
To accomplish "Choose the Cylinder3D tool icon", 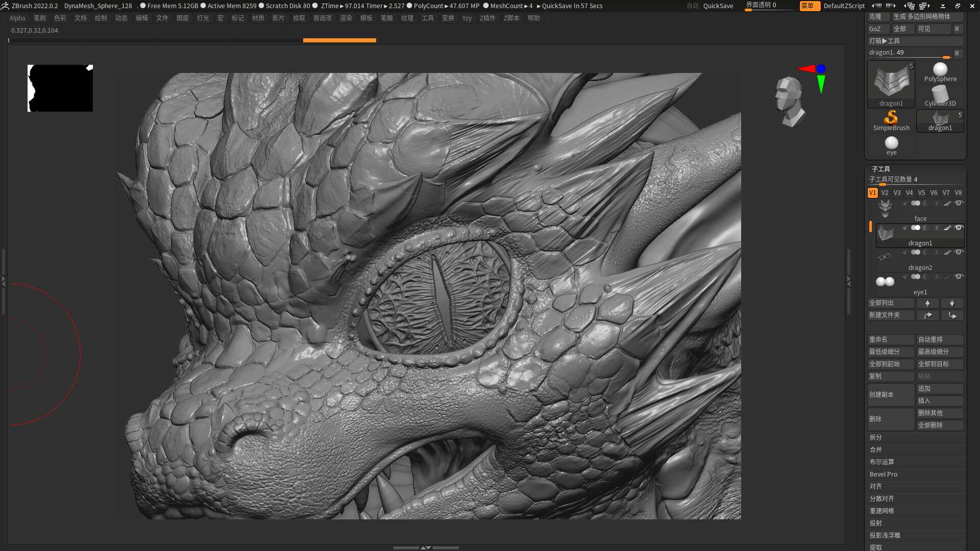I will (x=940, y=96).
